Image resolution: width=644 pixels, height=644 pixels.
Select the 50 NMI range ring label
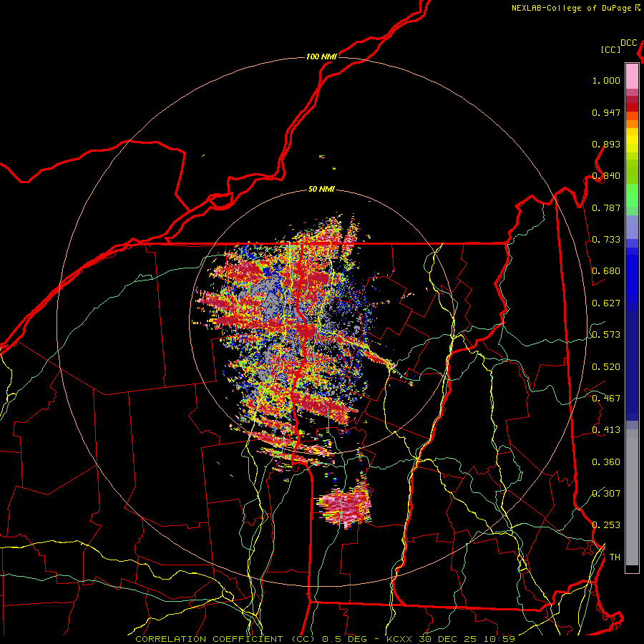coord(321,189)
